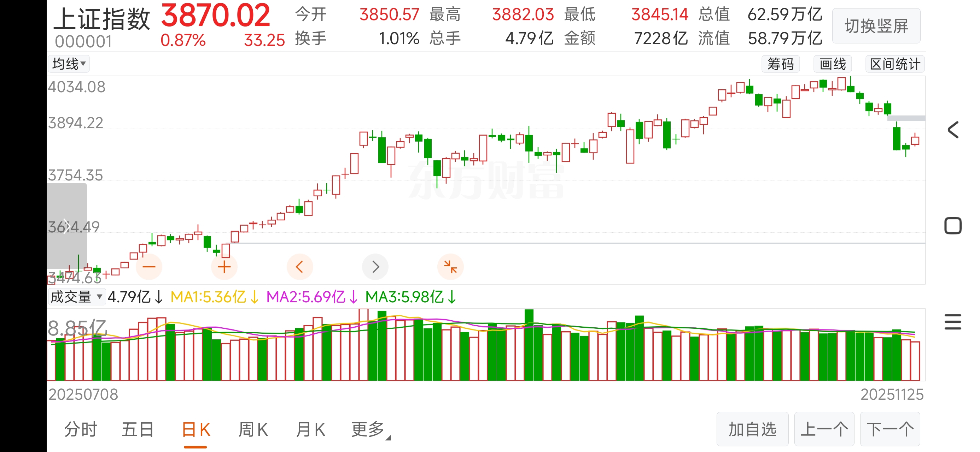
Task: Zoom out chart with minus icon
Action: coord(149,267)
